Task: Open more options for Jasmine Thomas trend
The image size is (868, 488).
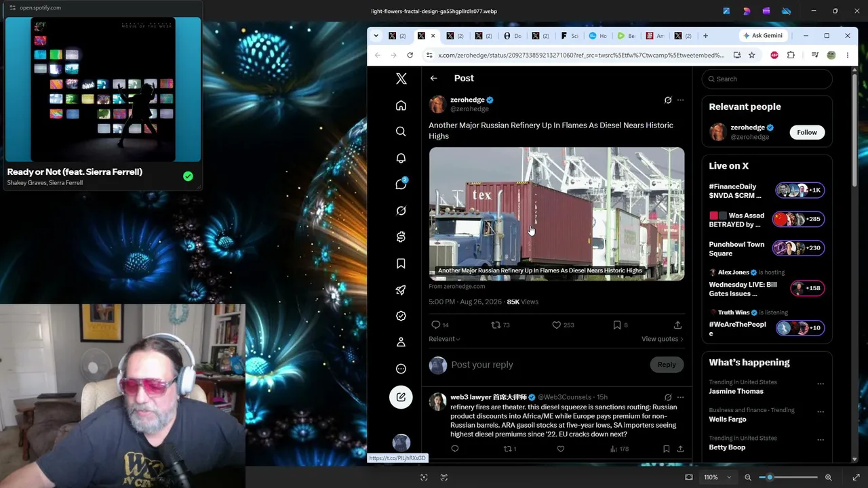Action: tap(821, 384)
